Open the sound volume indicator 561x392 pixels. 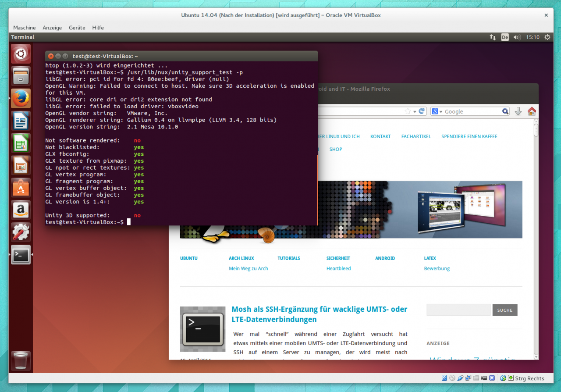(517, 37)
